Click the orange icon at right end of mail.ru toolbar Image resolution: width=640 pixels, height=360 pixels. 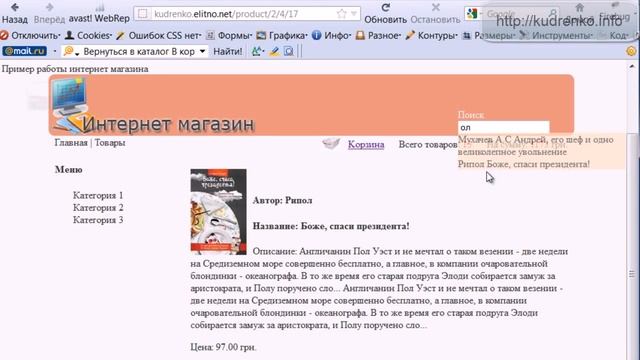631,51
